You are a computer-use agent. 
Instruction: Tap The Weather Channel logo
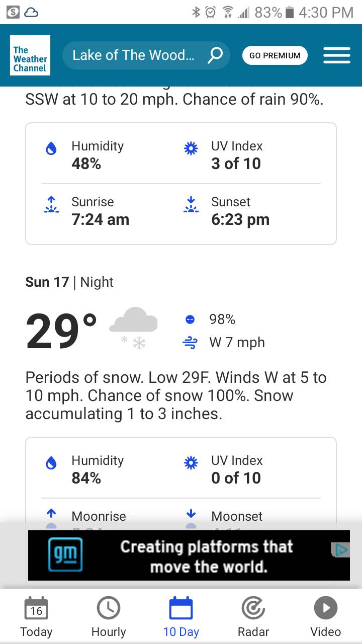pyautogui.click(x=30, y=55)
